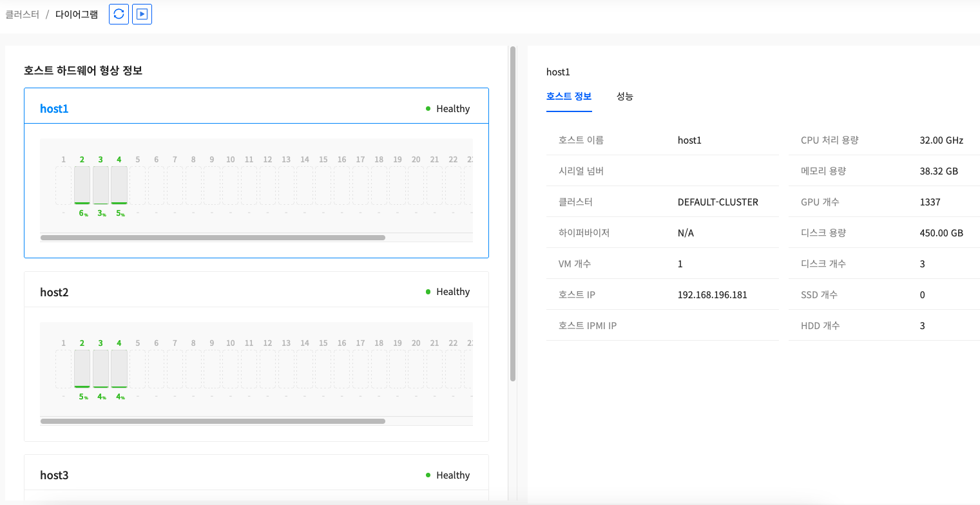Click the 다이어그램 breadcrumb item

coord(77,14)
